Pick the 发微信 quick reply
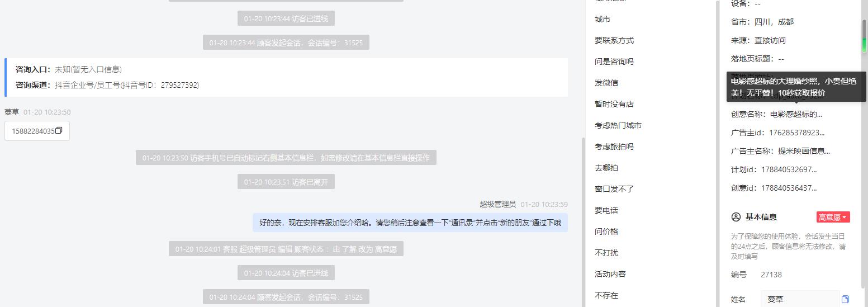 tap(606, 83)
